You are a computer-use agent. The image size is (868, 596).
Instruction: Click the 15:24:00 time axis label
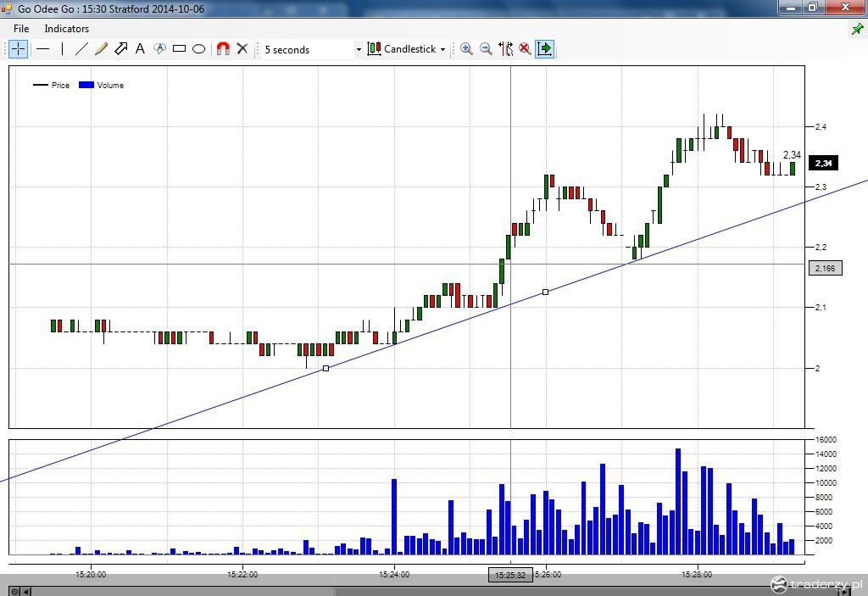click(394, 575)
